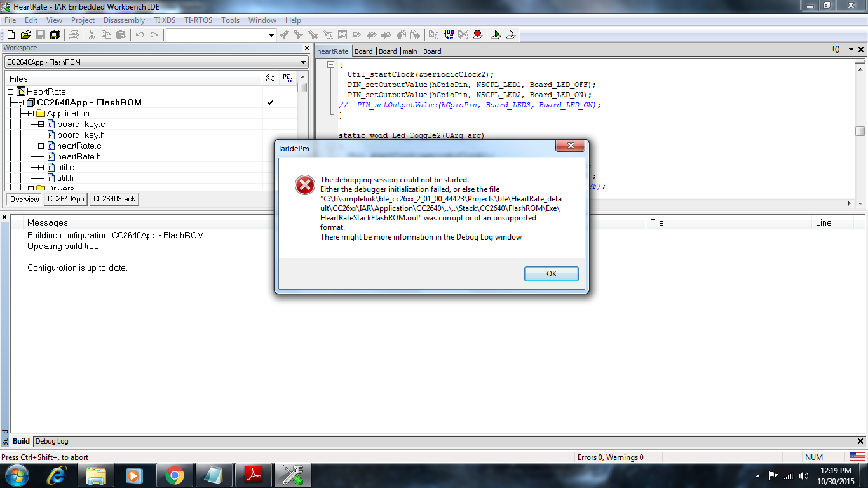Click the Download and Debug green arrow icon
The width and height of the screenshot is (868, 488).
coord(496,35)
